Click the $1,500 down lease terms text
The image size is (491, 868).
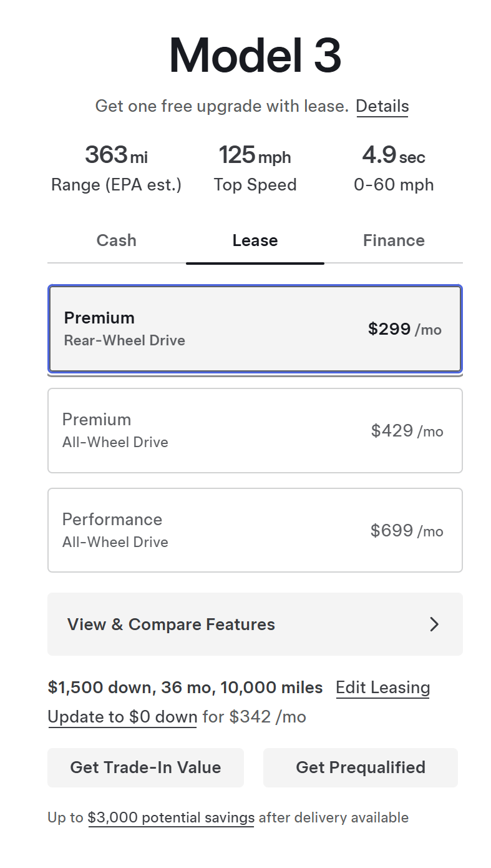185,688
